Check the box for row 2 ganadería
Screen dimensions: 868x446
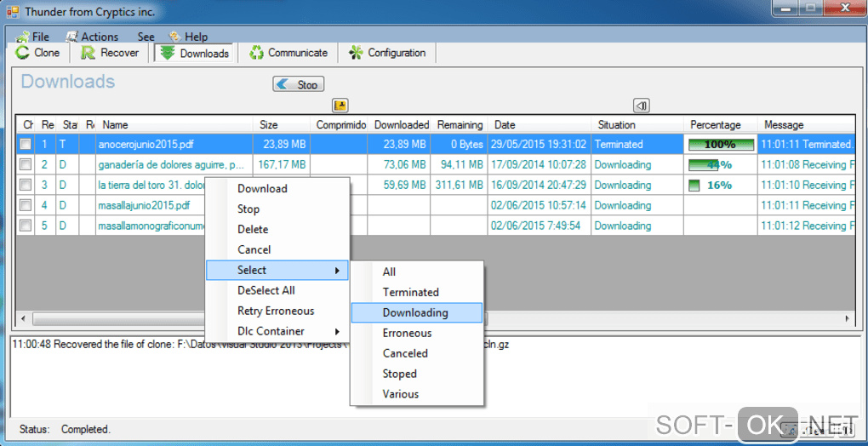(x=26, y=165)
